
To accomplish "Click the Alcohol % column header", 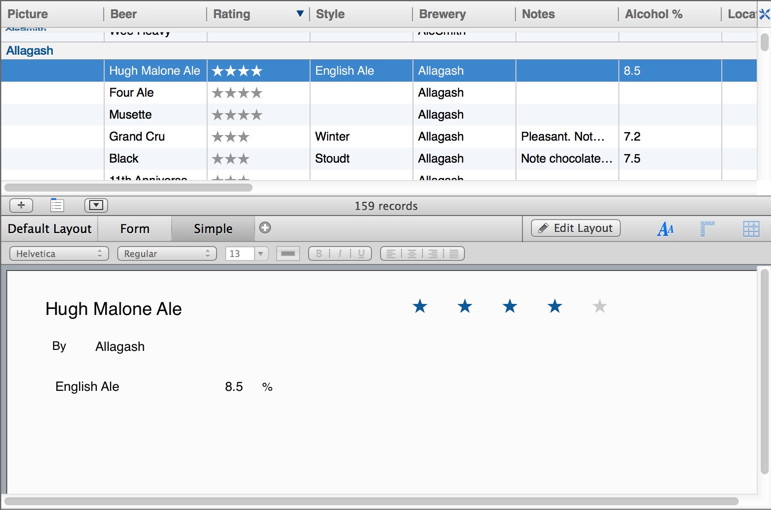I will point(670,14).
